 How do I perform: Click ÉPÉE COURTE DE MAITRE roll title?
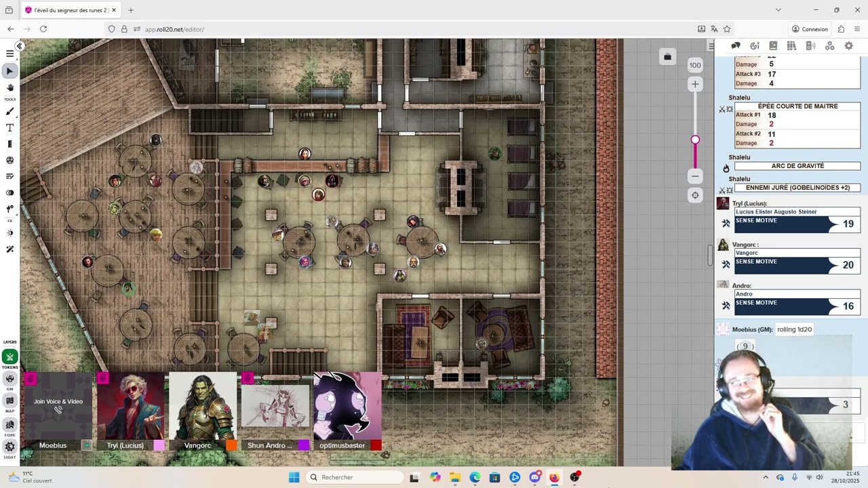[797, 106]
